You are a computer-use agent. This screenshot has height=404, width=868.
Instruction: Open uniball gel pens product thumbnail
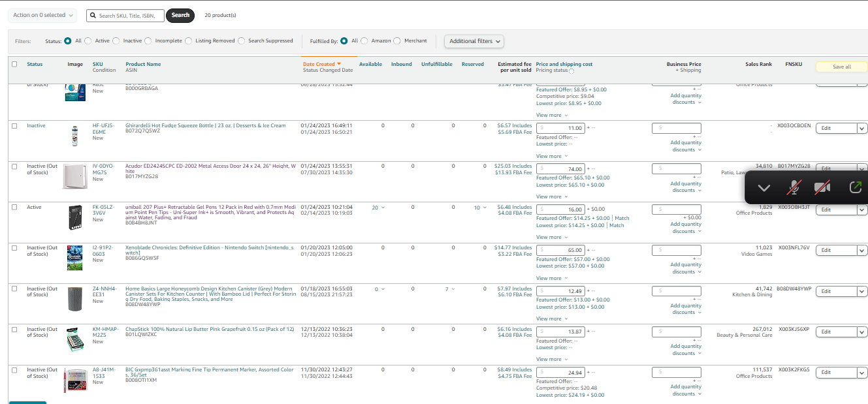(74, 216)
